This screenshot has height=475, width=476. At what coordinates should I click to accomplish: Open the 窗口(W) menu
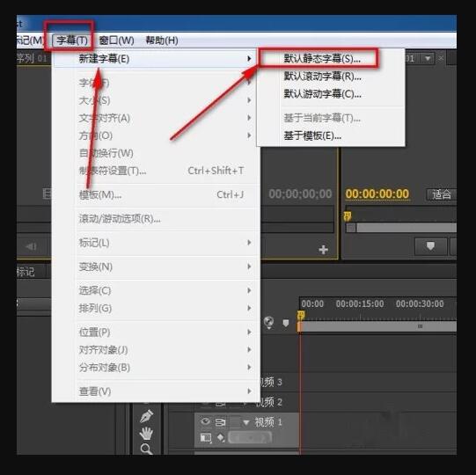pos(116,40)
